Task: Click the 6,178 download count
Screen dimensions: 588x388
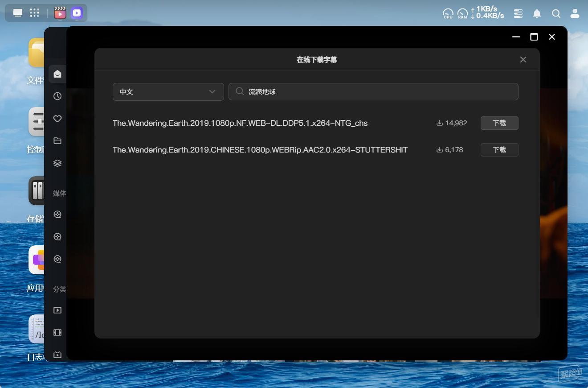Action: 450,150
